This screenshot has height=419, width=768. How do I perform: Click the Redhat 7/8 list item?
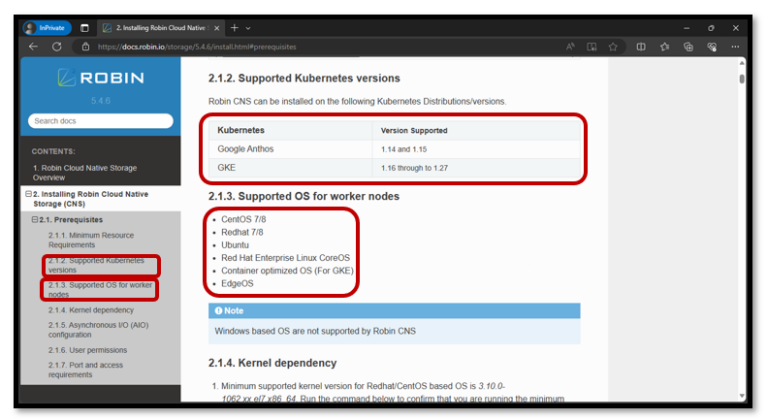[x=242, y=232]
